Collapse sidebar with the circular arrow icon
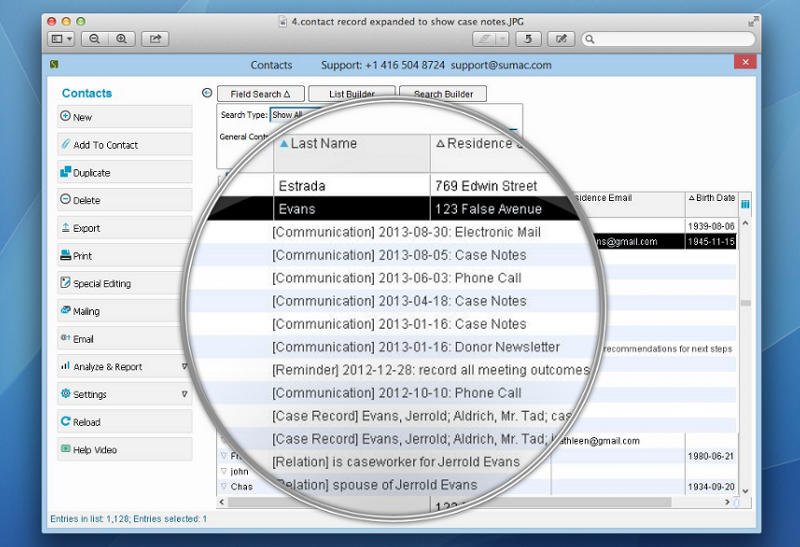The width and height of the screenshot is (800, 547). point(207,93)
